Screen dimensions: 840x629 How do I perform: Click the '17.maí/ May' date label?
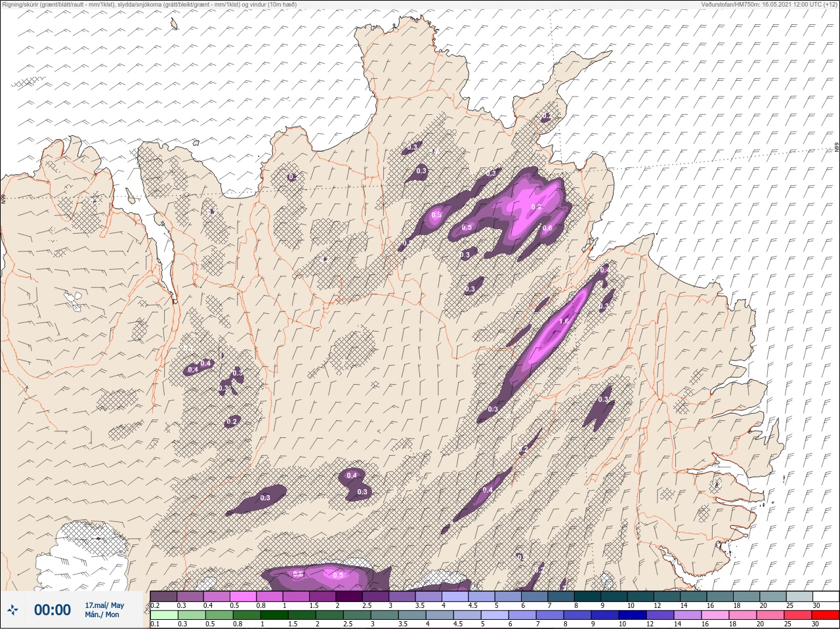click(104, 605)
